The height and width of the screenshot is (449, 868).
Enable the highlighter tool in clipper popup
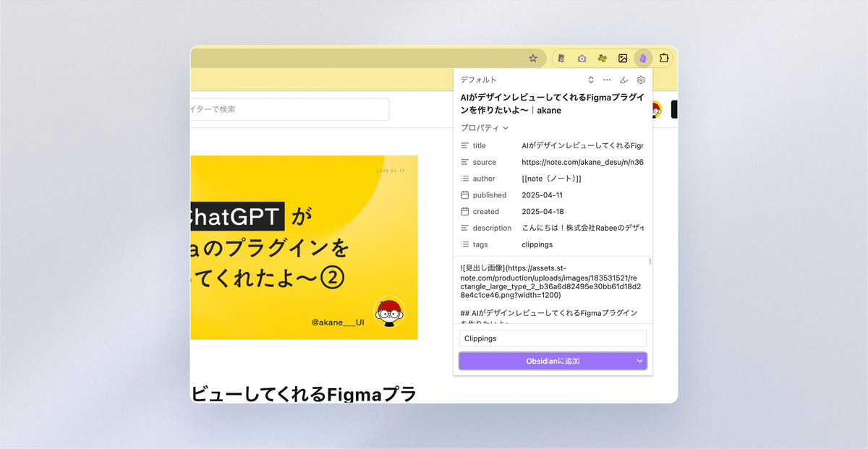pyautogui.click(x=624, y=80)
